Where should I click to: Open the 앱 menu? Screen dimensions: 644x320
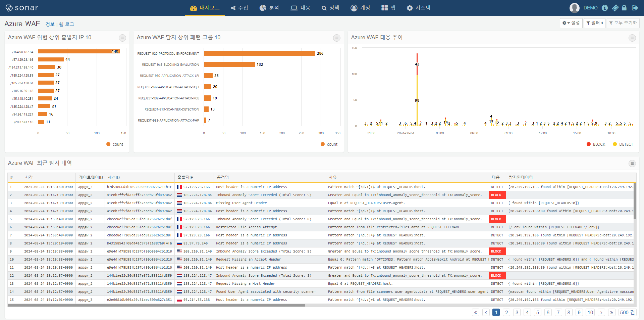click(388, 8)
